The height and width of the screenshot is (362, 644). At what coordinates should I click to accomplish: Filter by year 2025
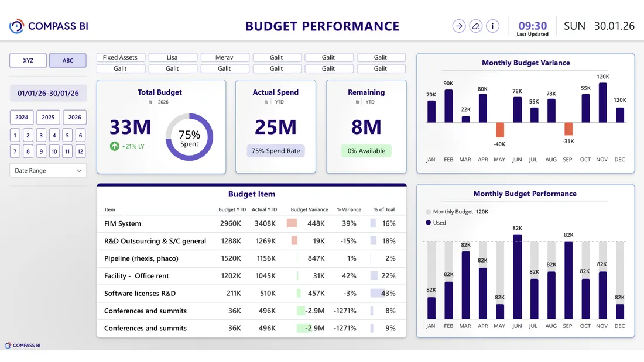click(x=48, y=117)
